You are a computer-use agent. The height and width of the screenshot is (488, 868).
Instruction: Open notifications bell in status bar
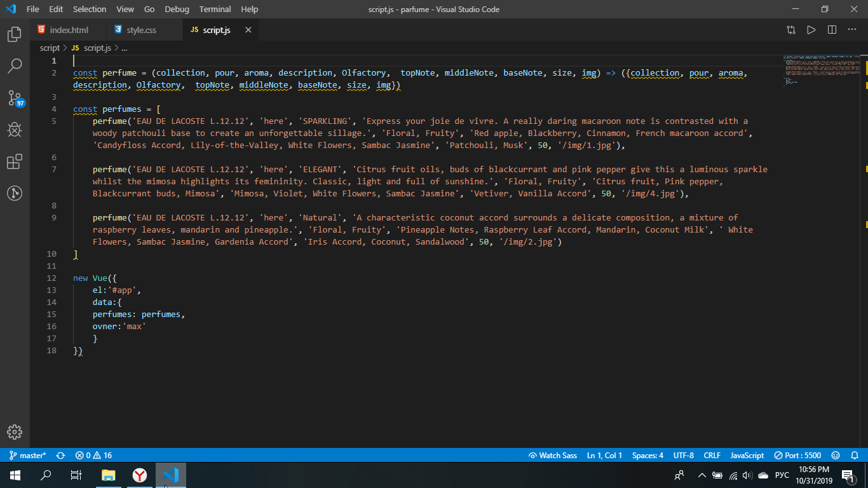(x=855, y=456)
